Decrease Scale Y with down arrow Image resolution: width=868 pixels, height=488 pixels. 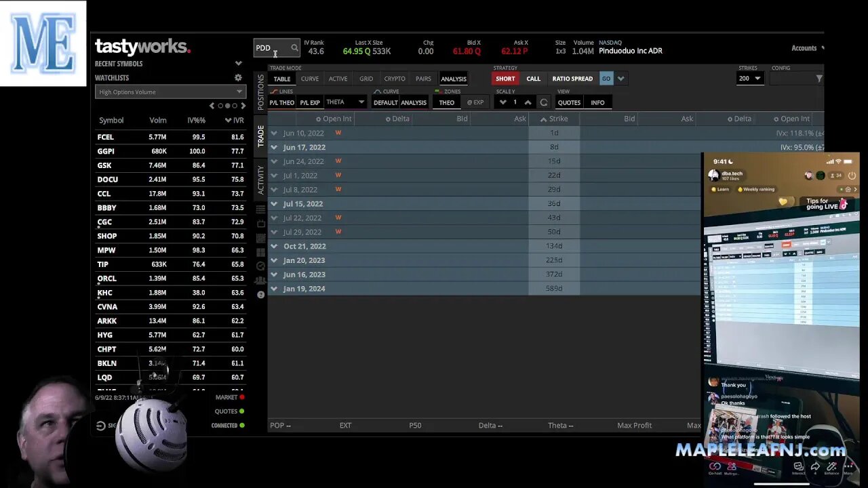(502, 102)
